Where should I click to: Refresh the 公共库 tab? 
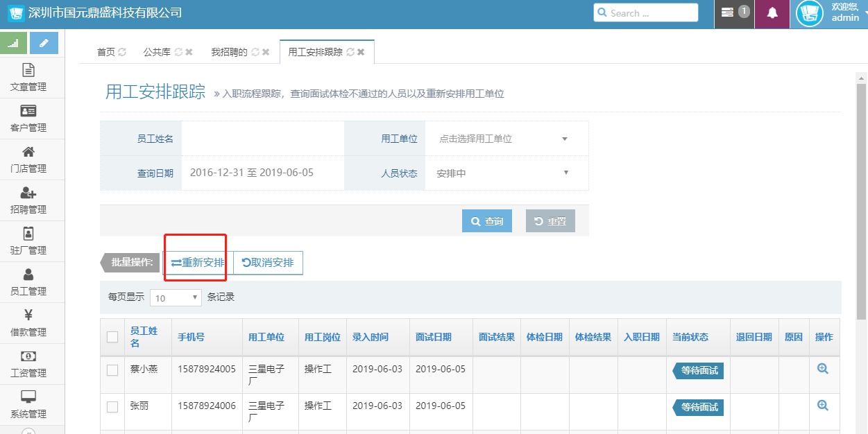coord(178,52)
